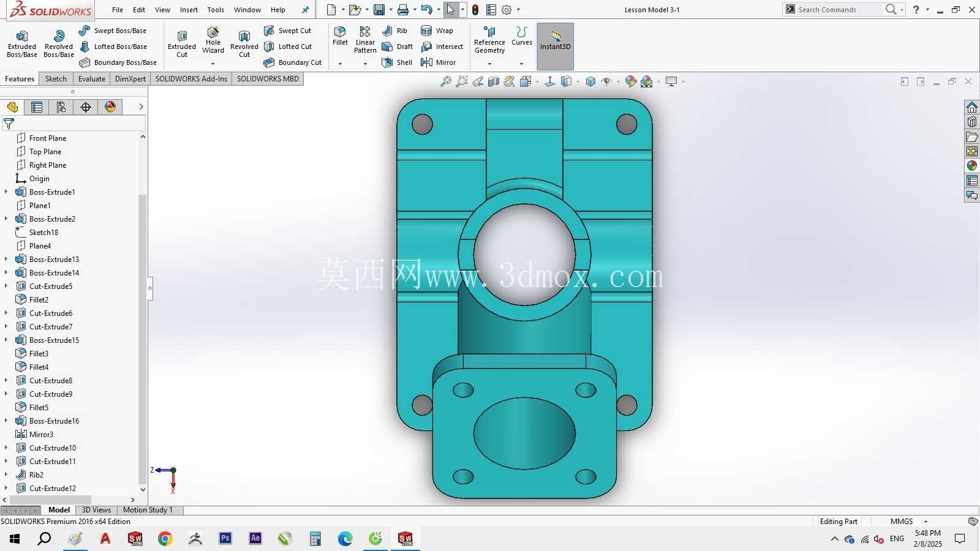
Task: Switch to SOLIDWORKS Add-Ins tab
Action: [x=191, y=79]
